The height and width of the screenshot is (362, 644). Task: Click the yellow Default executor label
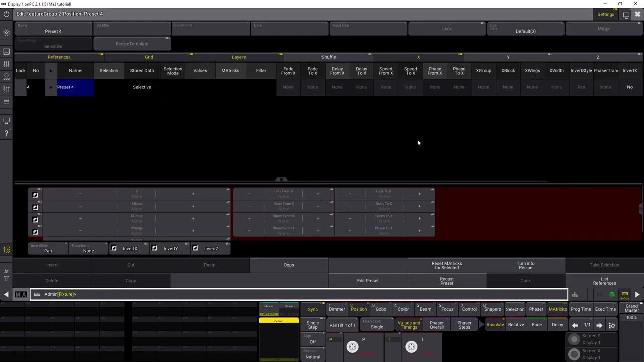(279, 321)
